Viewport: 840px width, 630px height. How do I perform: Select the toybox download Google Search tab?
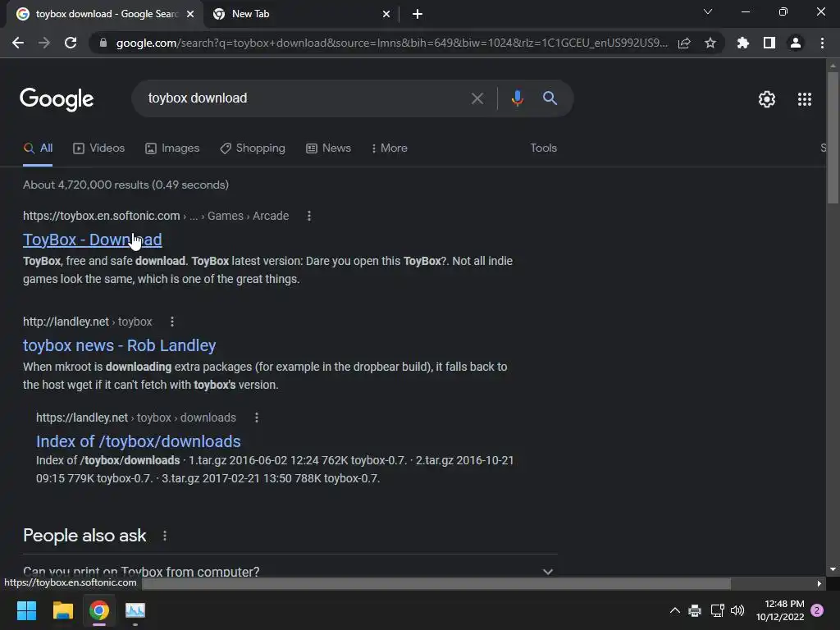[106, 14]
